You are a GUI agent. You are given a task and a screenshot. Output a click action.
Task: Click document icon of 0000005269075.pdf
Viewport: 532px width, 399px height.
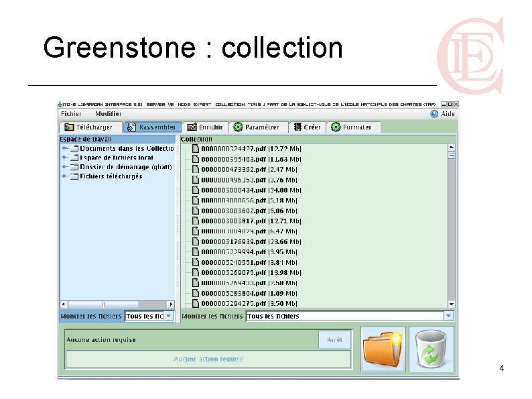(x=196, y=272)
